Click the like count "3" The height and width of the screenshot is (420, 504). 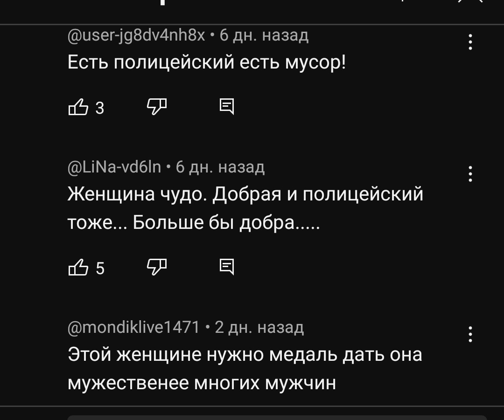[x=99, y=108]
